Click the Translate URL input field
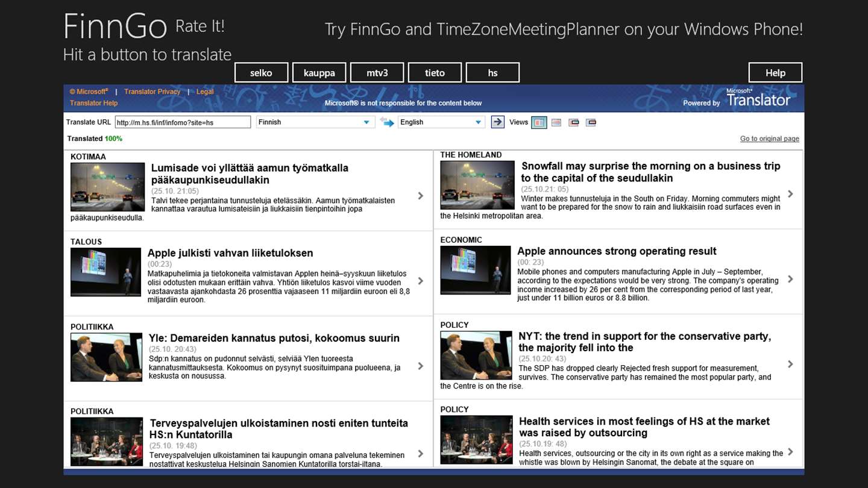The width and height of the screenshot is (868, 488). (183, 122)
